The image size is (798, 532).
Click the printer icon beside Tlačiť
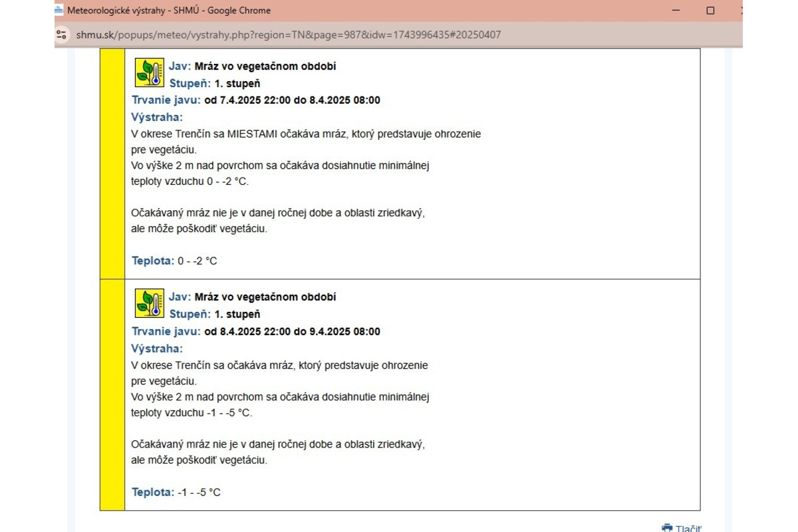point(667,528)
